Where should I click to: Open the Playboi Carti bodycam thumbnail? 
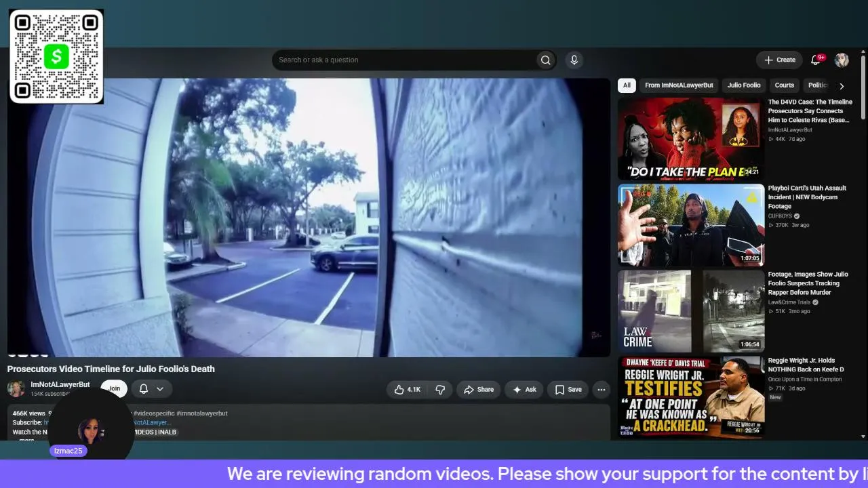tap(691, 225)
